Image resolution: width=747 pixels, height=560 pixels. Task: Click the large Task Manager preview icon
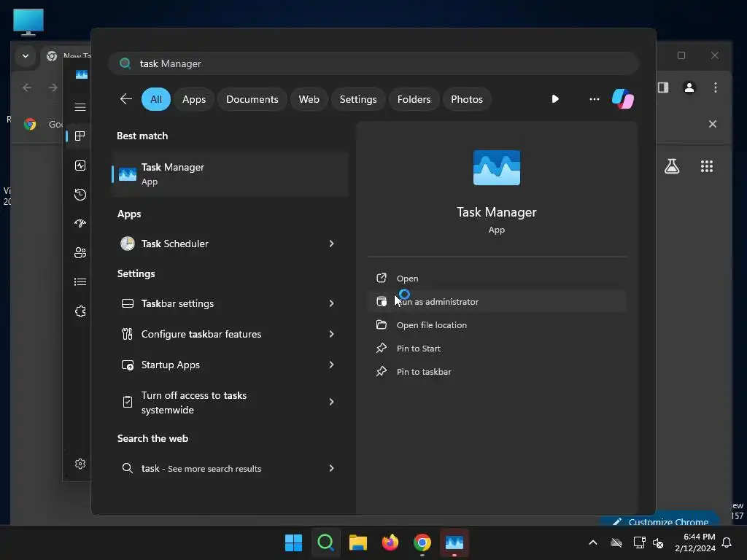(x=496, y=168)
